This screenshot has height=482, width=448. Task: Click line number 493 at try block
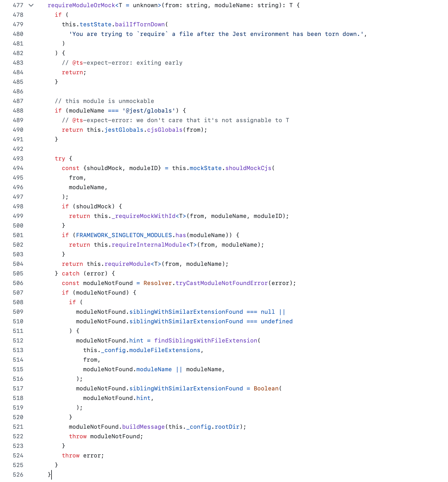click(18, 158)
